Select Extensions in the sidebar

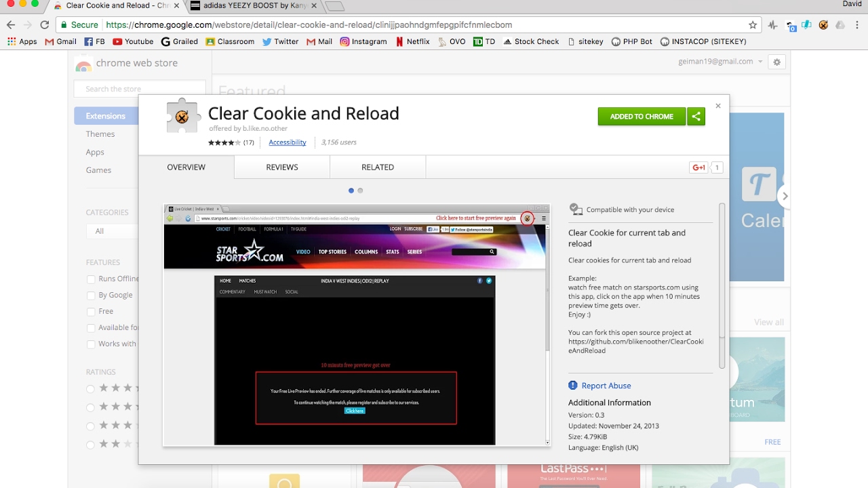106,116
